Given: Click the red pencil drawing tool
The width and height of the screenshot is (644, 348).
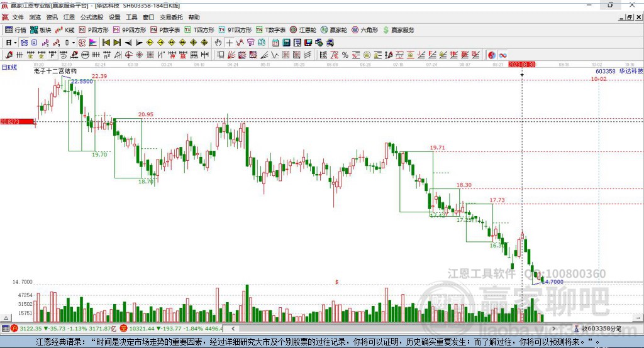Looking at the screenshot, I should coord(9,55).
